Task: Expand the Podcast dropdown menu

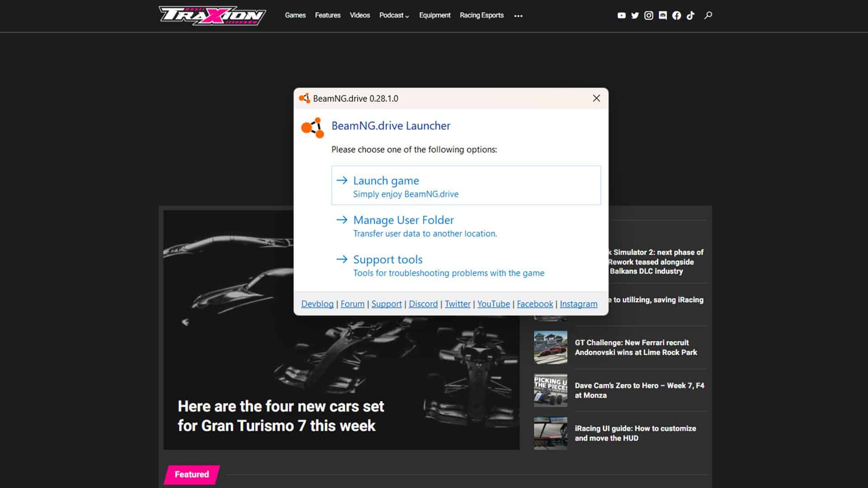Action: point(394,15)
